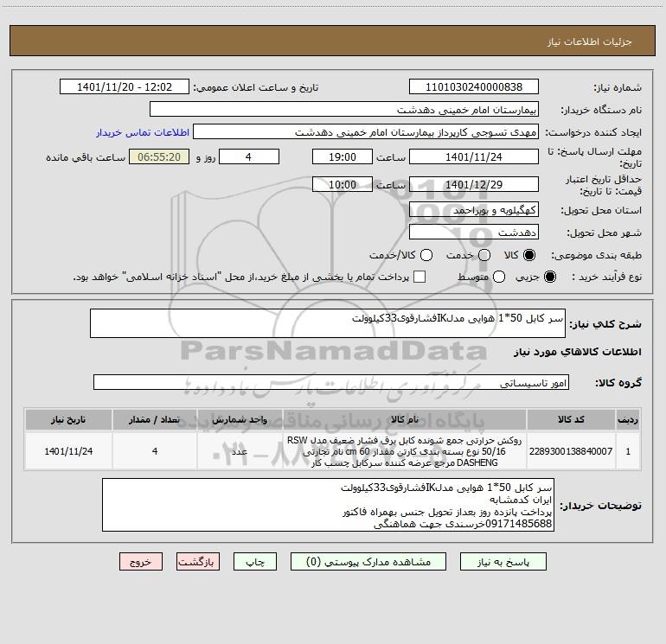666x644 pixels.
Task: Click the validity time field 10:00
Action: [343, 184]
